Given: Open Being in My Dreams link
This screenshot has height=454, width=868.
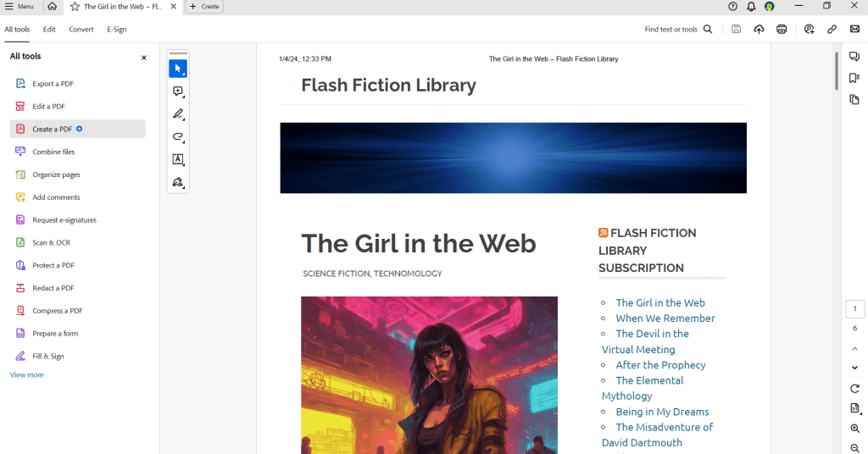Looking at the screenshot, I should [x=662, y=412].
